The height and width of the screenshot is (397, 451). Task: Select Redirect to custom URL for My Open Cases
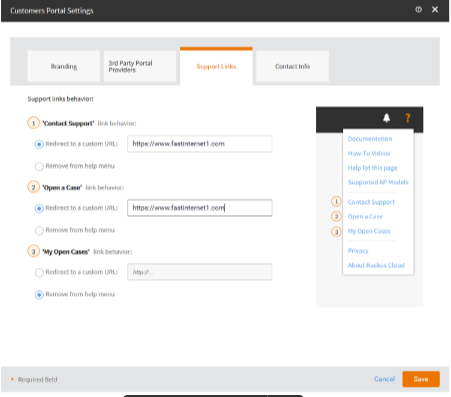point(39,272)
